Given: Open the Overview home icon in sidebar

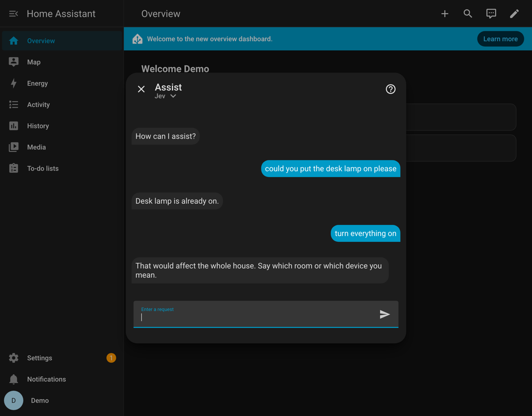Looking at the screenshot, I should [x=14, y=41].
